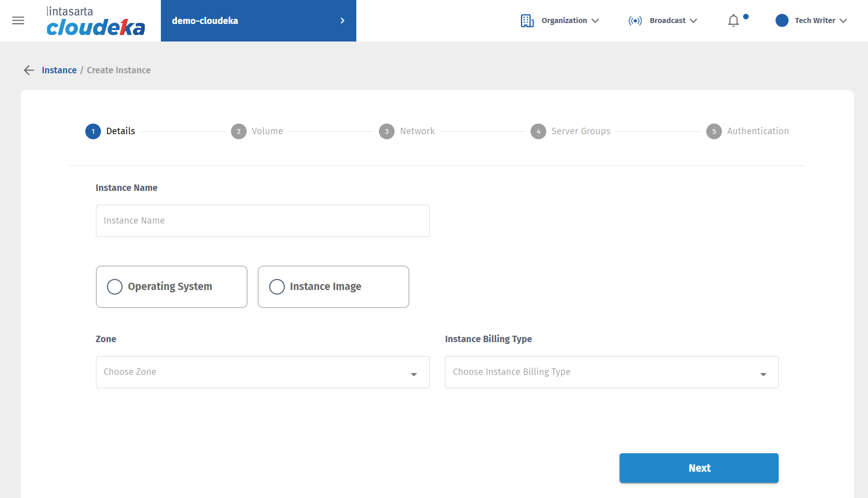
Task: Click the Organization building icon
Action: (527, 21)
